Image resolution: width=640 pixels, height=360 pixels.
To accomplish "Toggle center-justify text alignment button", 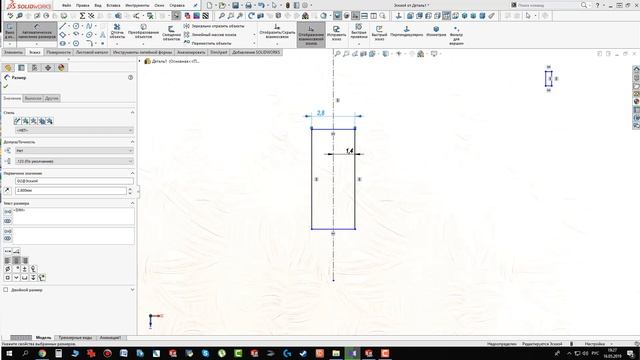I will [x=16, y=260].
